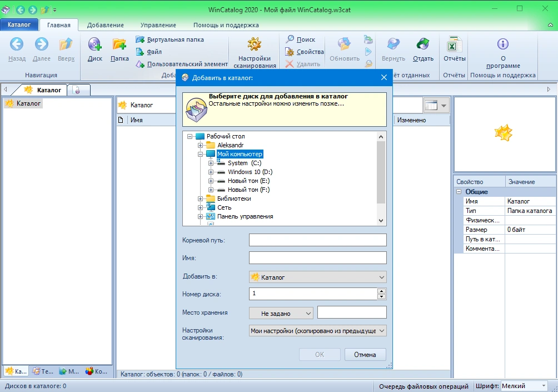This screenshot has height=392, width=558.
Task: Decrease Номер диска with the down arrow
Action: pyautogui.click(x=381, y=296)
